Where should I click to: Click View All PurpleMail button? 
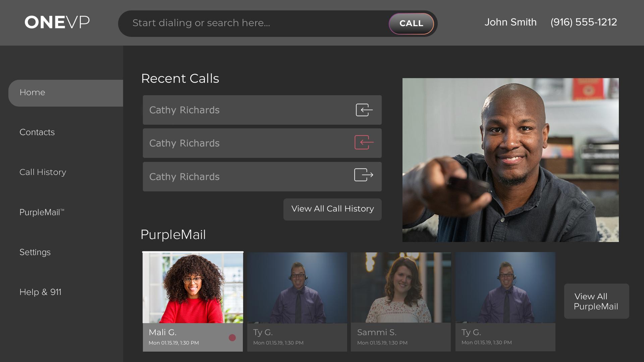(596, 301)
